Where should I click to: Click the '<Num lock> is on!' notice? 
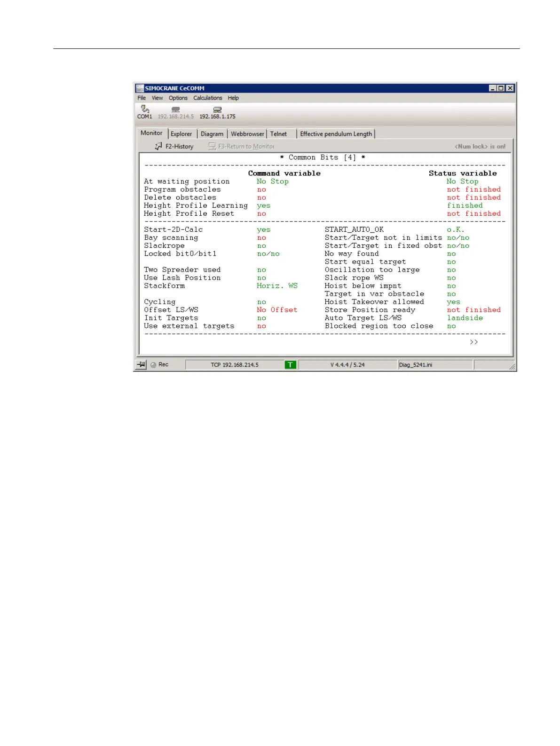coord(480,147)
